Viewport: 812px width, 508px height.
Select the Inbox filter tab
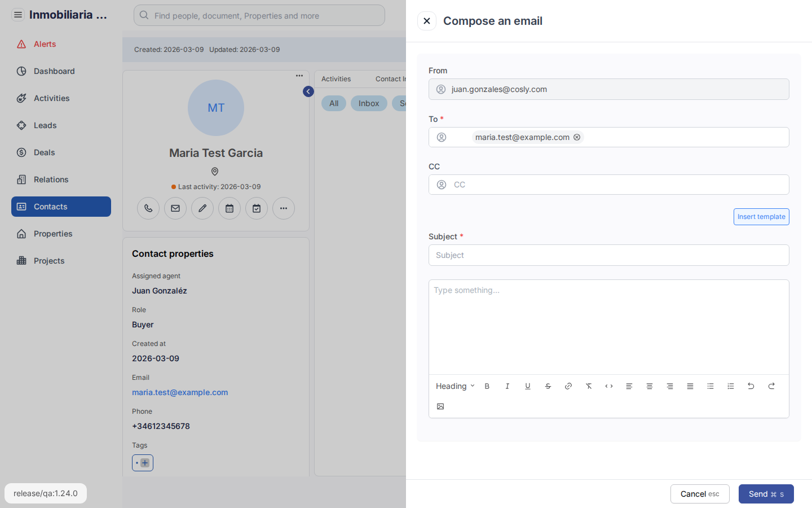click(369, 103)
